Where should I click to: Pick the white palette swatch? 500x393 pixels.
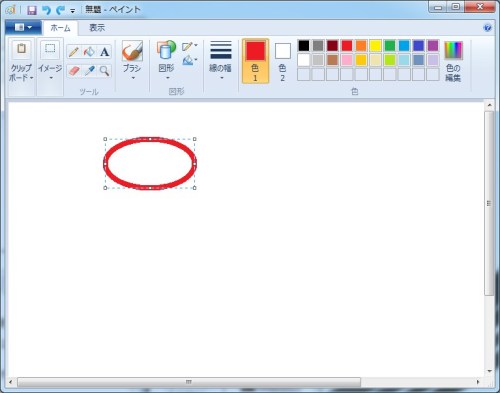point(304,60)
